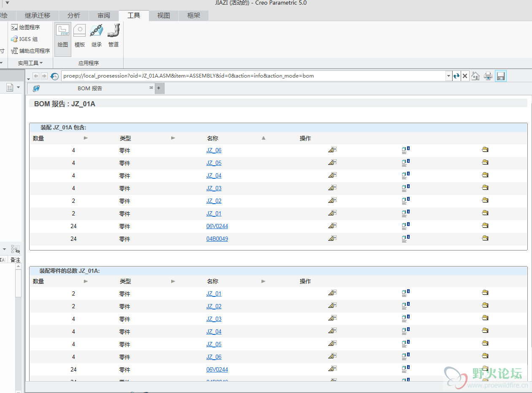This screenshot has height=393, width=532.
Task: Open JZ_04 link in 总数 table
Action: click(214, 332)
